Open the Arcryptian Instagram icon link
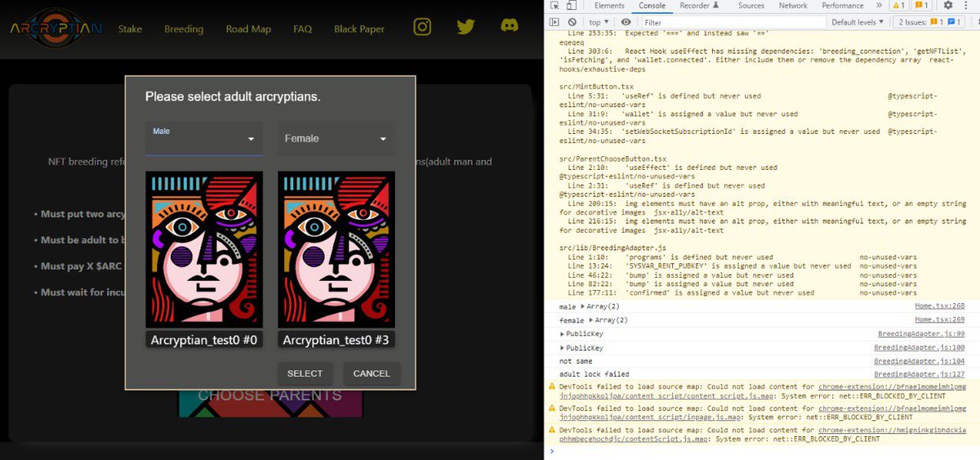This screenshot has height=460, width=980. point(422,27)
